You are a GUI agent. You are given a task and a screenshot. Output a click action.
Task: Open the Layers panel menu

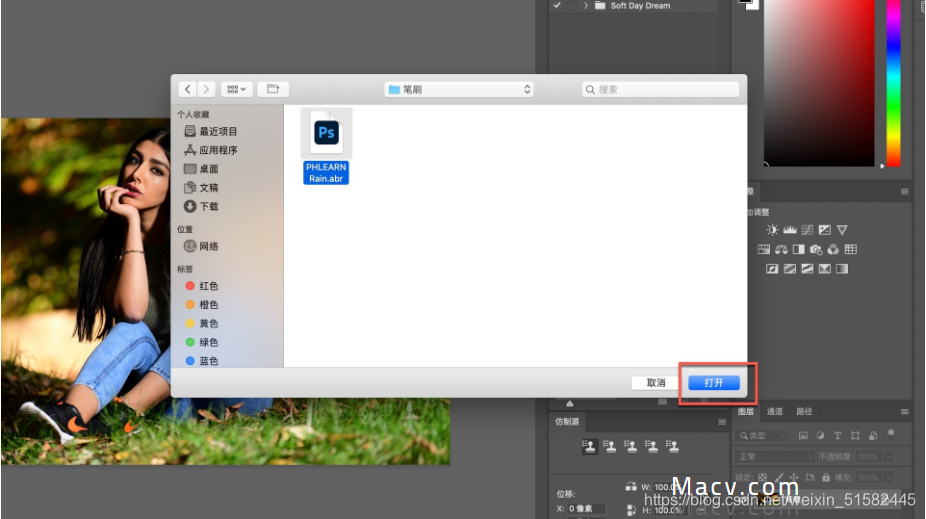coord(904,412)
